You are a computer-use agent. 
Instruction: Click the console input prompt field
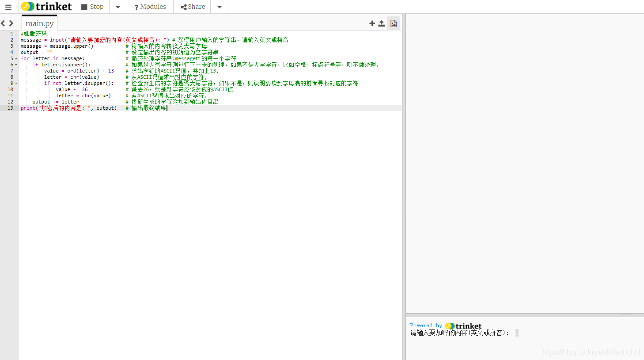[x=517, y=333]
